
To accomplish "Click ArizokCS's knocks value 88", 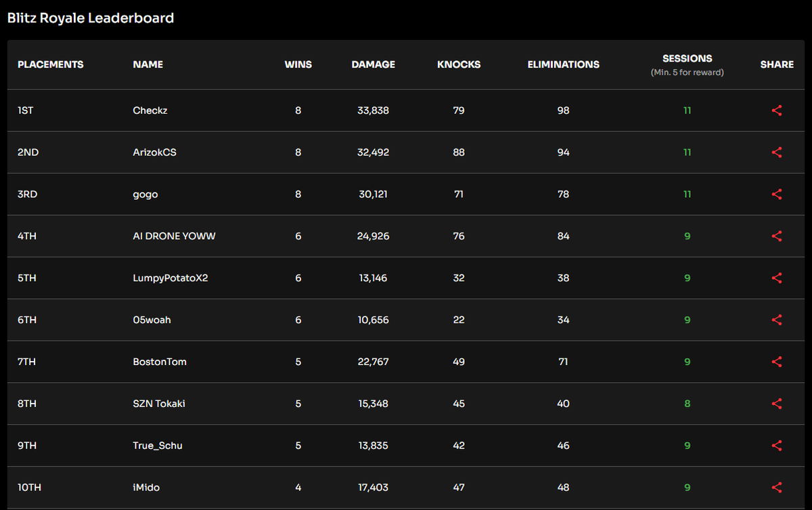I will click(x=459, y=152).
